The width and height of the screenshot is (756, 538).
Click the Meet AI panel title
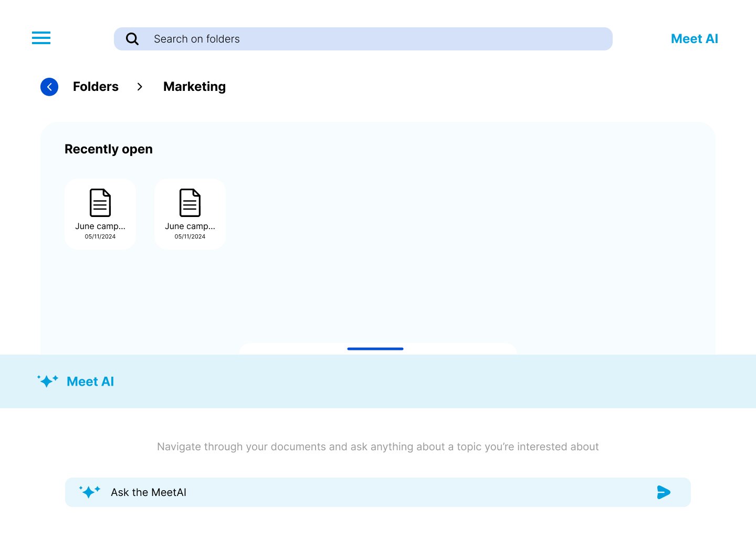click(x=90, y=381)
